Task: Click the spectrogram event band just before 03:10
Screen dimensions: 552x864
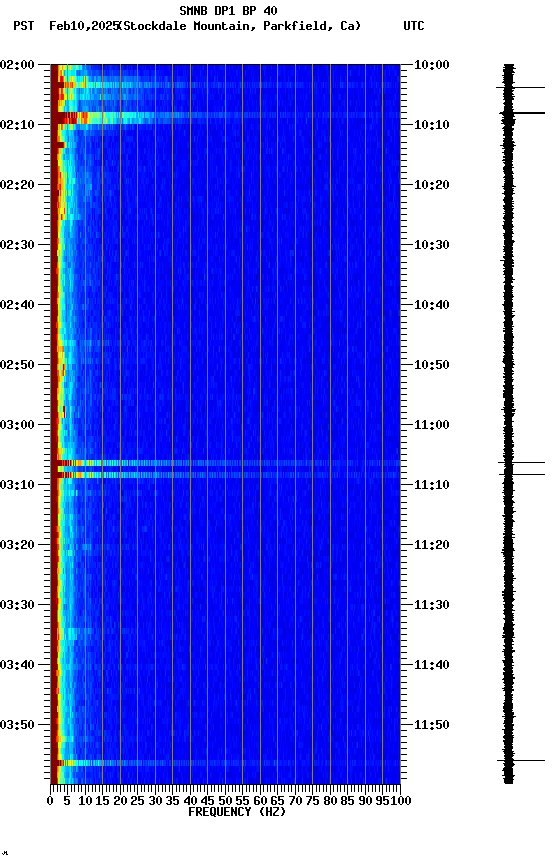Action: click(225, 475)
